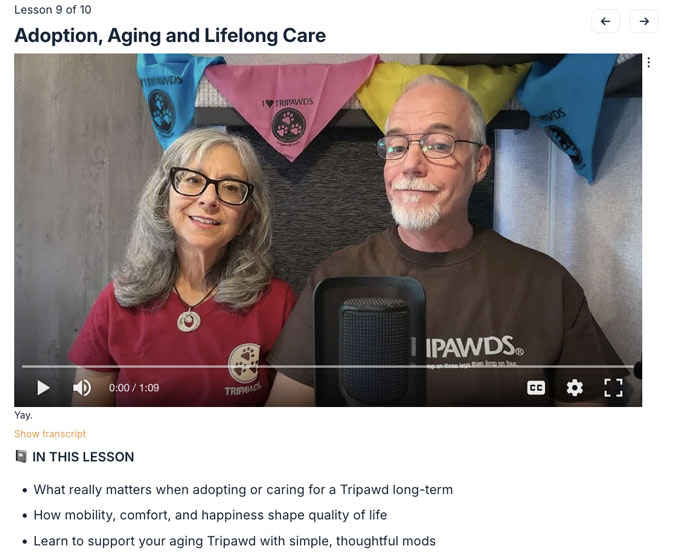Select the Adoption, Aging and Lifelong Care heading
680x556 pixels.
170,35
